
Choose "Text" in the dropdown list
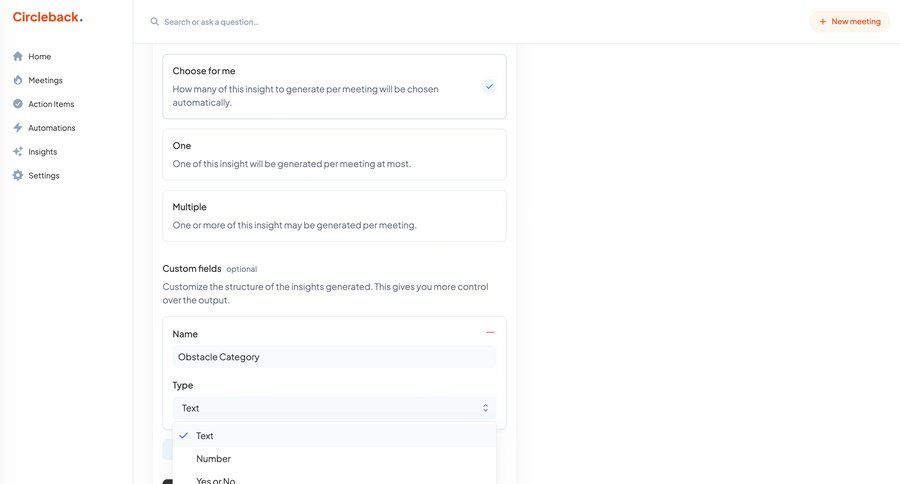[x=205, y=436]
